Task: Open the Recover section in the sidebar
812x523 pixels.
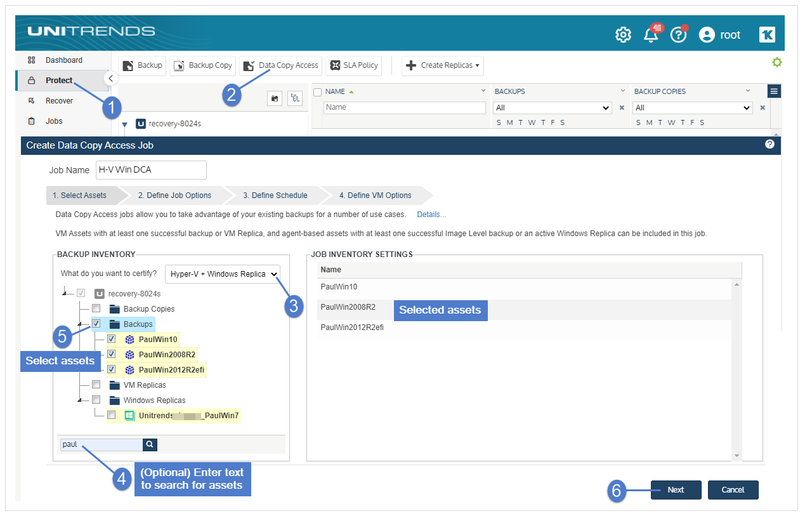Action: coord(59,101)
